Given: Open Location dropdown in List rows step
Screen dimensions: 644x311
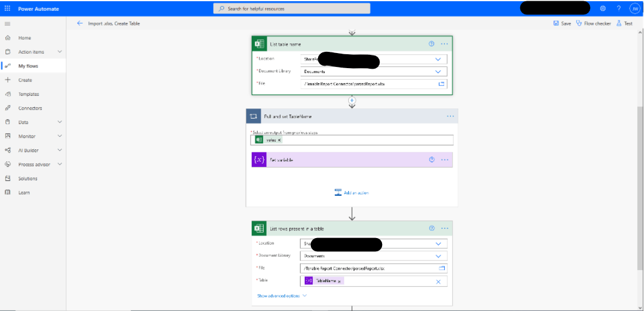Looking at the screenshot, I should coord(438,243).
